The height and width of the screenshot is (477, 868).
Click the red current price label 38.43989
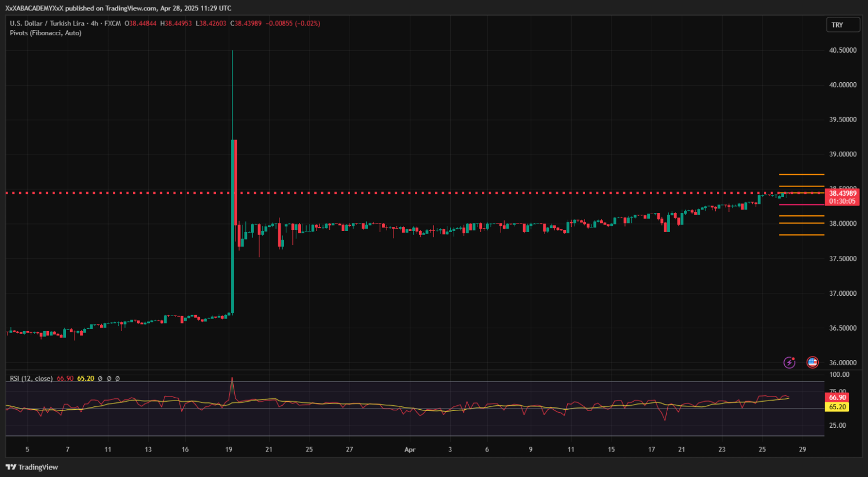[843, 194]
